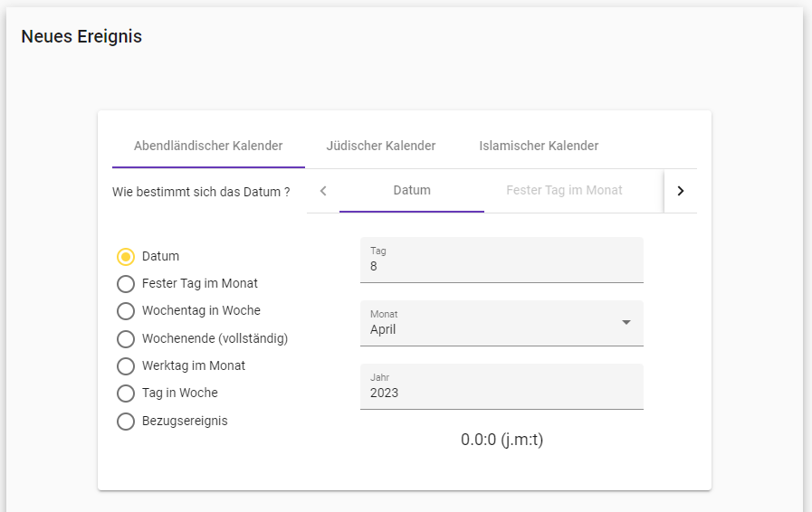Choose the Wochentag in Woche radio option
This screenshot has height=512, width=812.
pos(126,311)
